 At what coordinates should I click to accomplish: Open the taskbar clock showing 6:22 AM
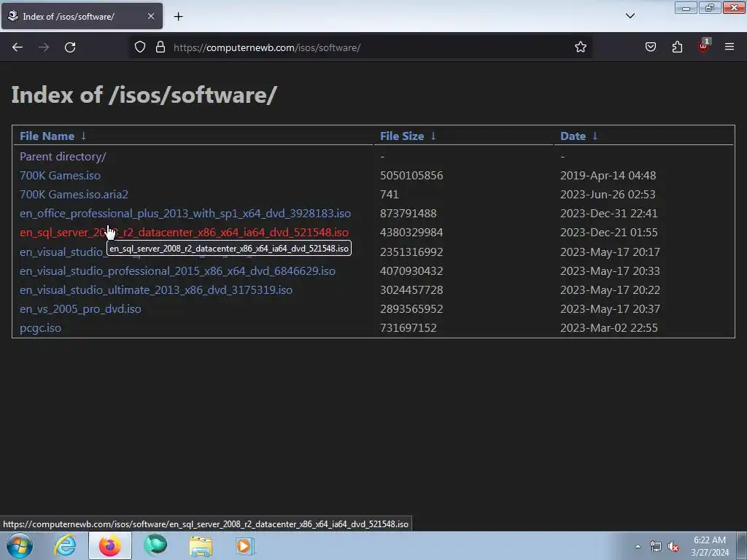pos(710,546)
